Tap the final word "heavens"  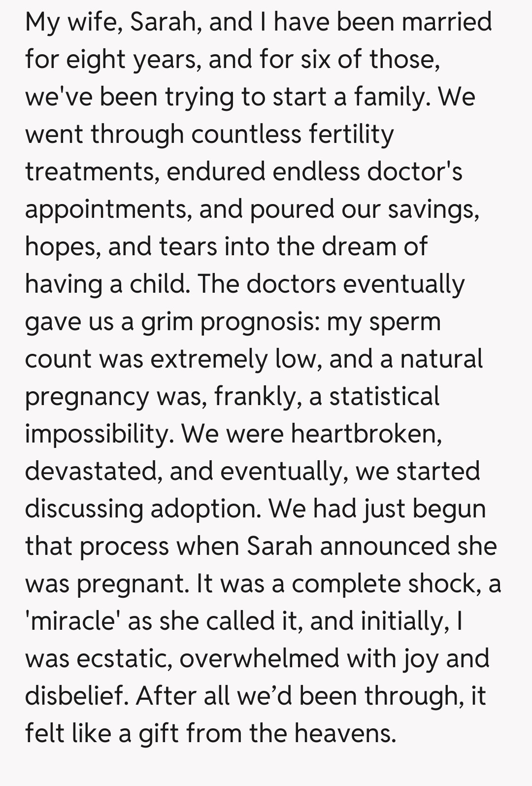click(x=345, y=733)
